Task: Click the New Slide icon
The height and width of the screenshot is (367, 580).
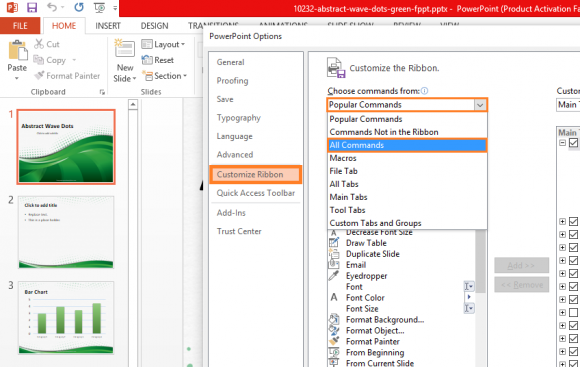Action: click(x=125, y=48)
